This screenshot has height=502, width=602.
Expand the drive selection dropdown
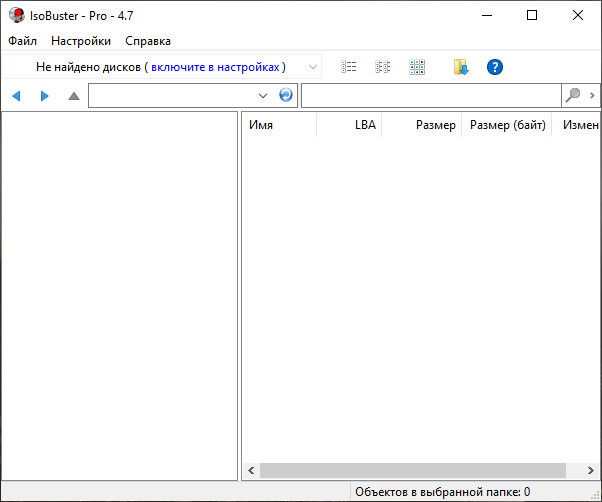(x=313, y=67)
